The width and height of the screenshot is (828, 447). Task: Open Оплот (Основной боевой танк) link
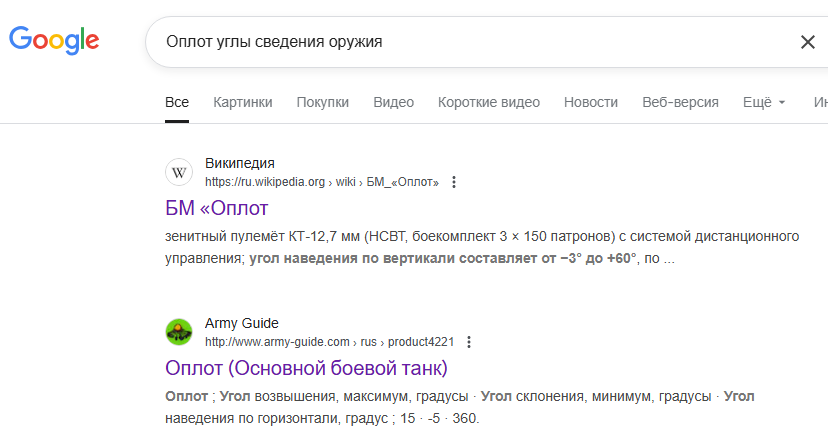(306, 366)
